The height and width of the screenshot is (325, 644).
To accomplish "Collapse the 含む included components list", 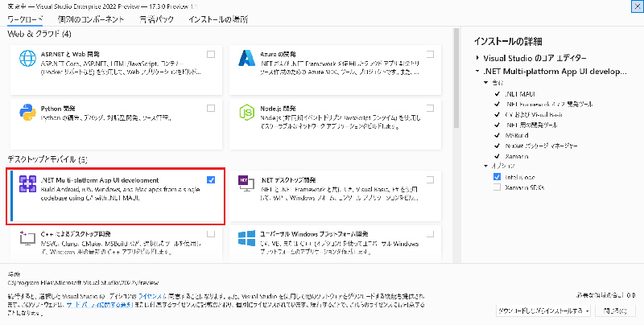I will (x=486, y=83).
